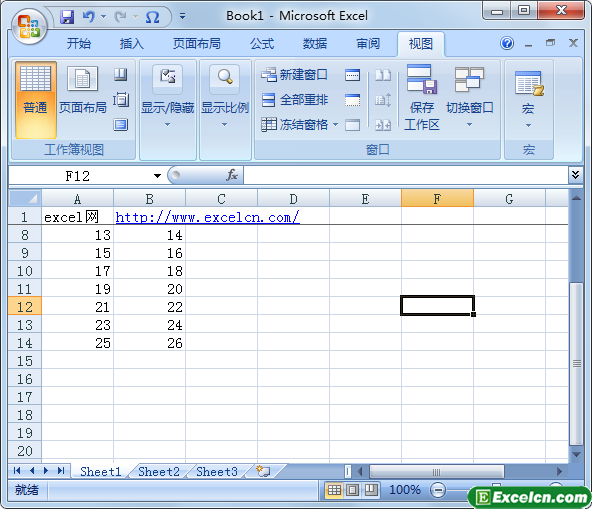Switch to Sheet2 worksheet tab

[x=159, y=472]
